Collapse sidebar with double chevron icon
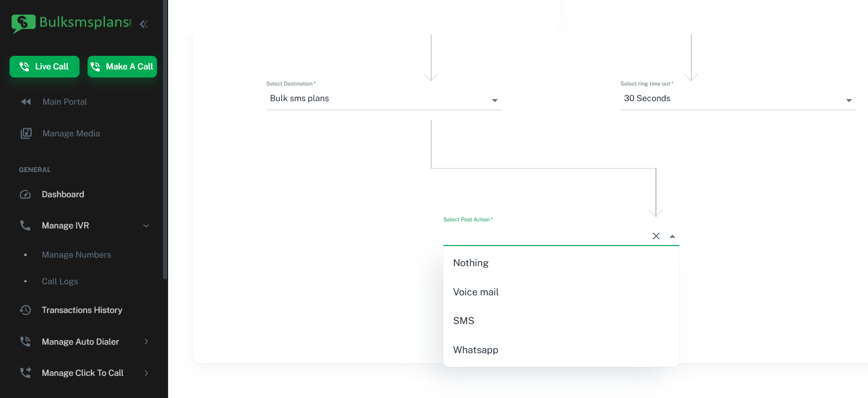The width and height of the screenshot is (868, 398). [144, 24]
